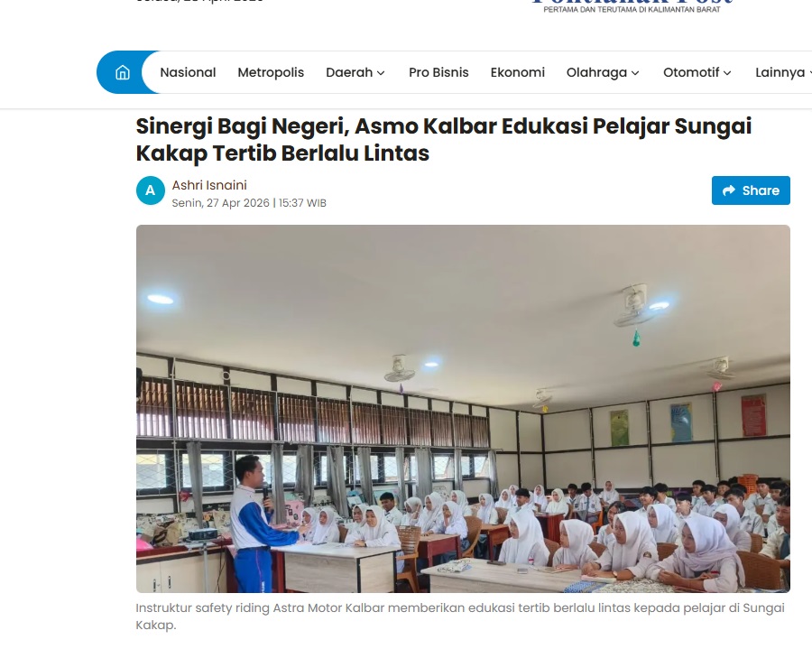Expand the Otomotif chevron arrow

pos(727,73)
